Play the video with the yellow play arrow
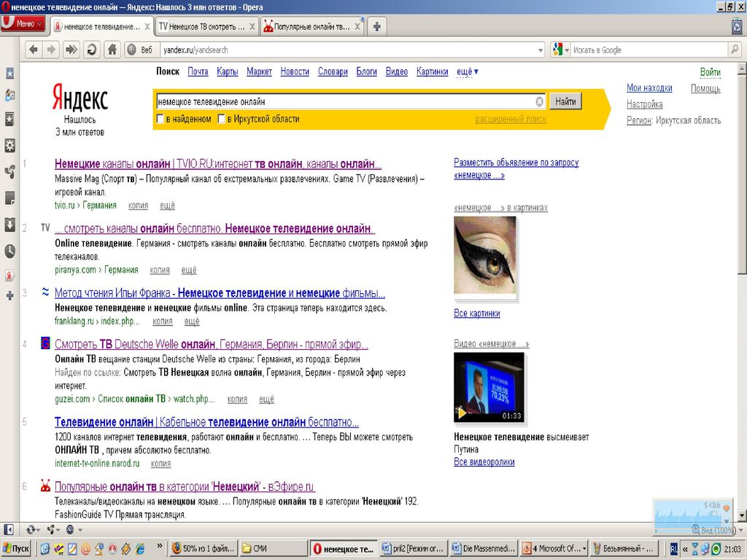 pos(462,413)
